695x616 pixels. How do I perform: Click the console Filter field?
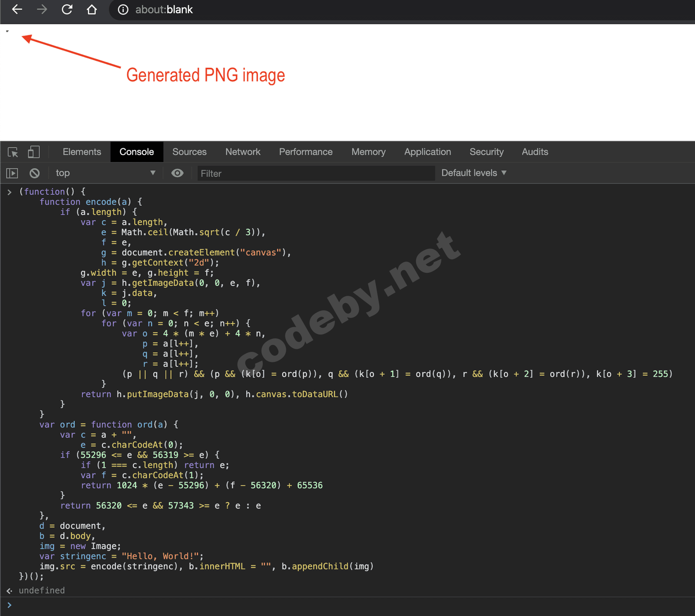coord(316,173)
